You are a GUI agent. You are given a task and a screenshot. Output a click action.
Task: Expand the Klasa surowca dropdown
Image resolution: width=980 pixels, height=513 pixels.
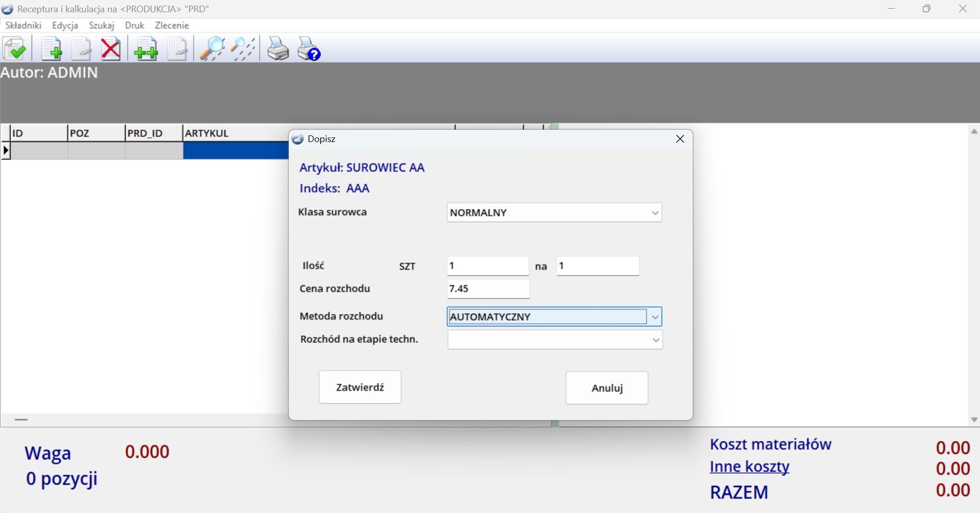click(655, 213)
